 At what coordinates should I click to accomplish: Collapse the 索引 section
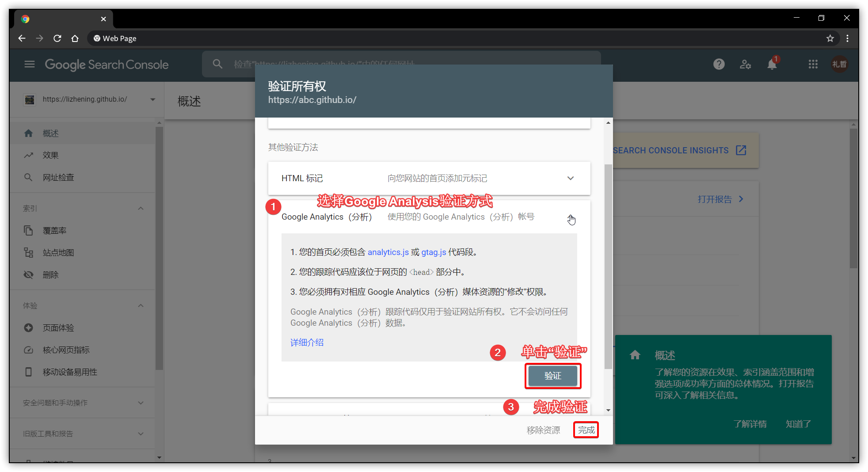point(141,208)
